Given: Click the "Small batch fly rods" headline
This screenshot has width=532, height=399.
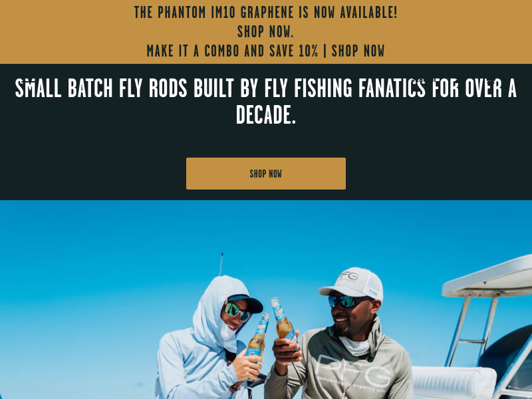Looking at the screenshot, I should pos(265,101).
